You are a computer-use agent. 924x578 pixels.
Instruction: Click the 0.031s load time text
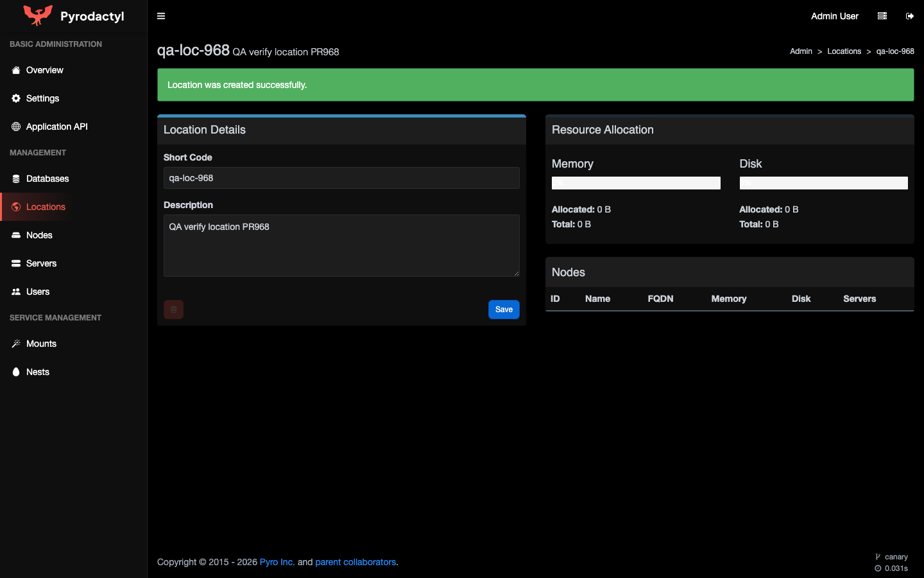coord(896,568)
